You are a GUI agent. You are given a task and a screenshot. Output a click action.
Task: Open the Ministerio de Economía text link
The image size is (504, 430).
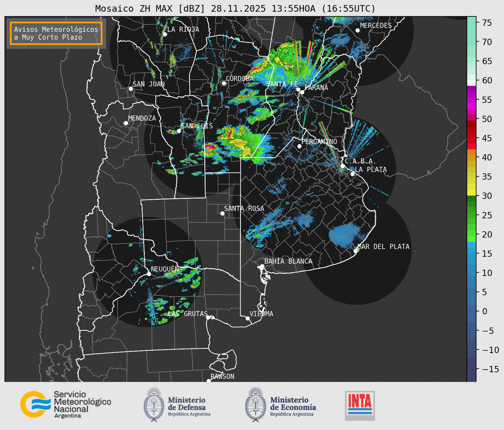tap(293, 406)
